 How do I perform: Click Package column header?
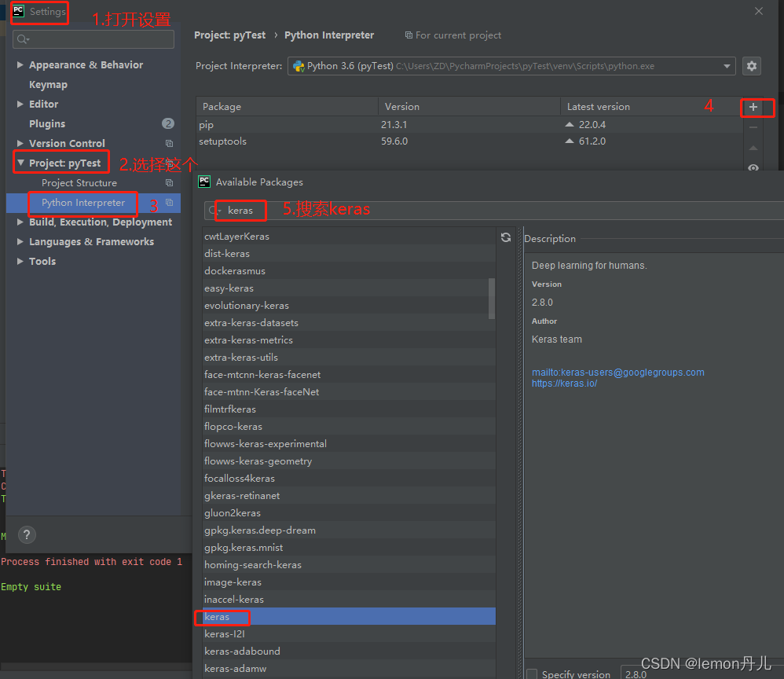(288, 107)
